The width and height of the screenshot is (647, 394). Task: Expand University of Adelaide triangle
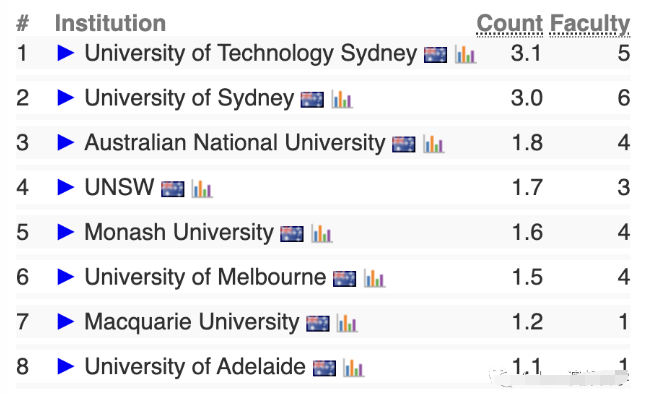point(66,366)
